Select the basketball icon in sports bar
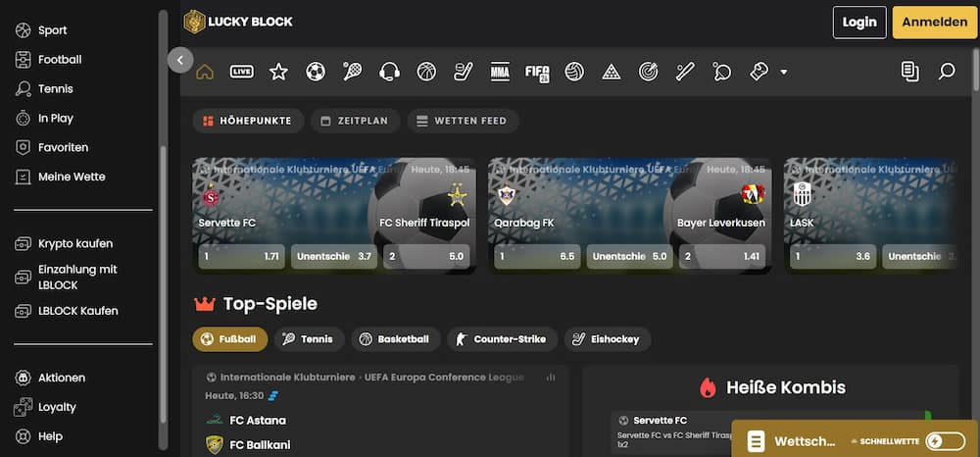This screenshot has width=980, height=457. 426,72
